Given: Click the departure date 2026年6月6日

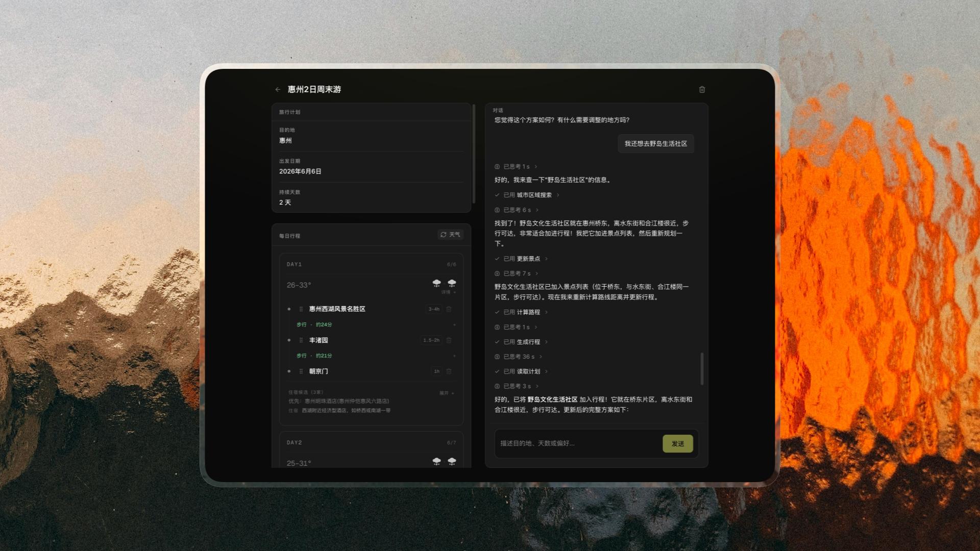Looking at the screenshot, I should [x=300, y=171].
